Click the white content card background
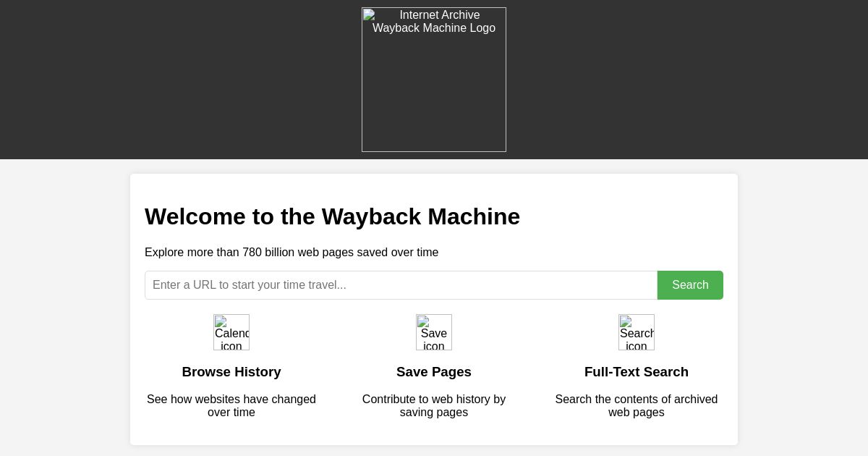The height and width of the screenshot is (456, 868). tap(434, 434)
